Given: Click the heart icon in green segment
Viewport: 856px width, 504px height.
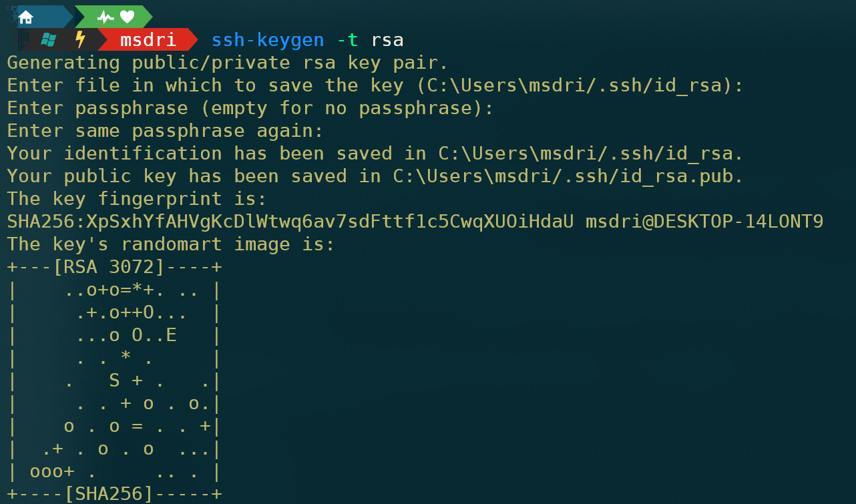Looking at the screenshot, I should click(127, 17).
